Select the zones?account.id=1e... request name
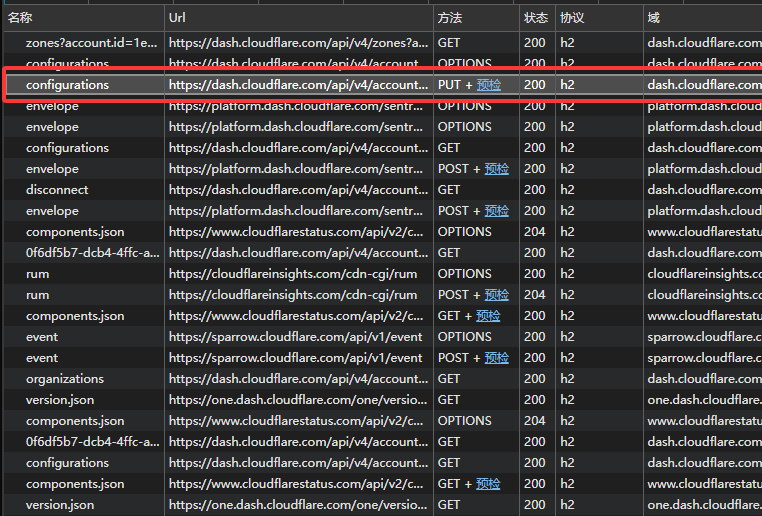The width and height of the screenshot is (762, 516). pos(91,43)
